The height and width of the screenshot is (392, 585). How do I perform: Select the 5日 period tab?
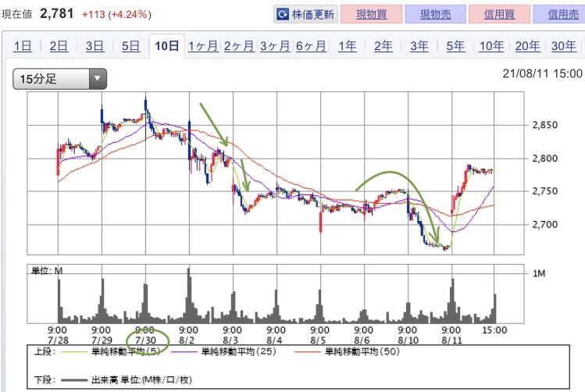pyautogui.click(x=130, y=46)
